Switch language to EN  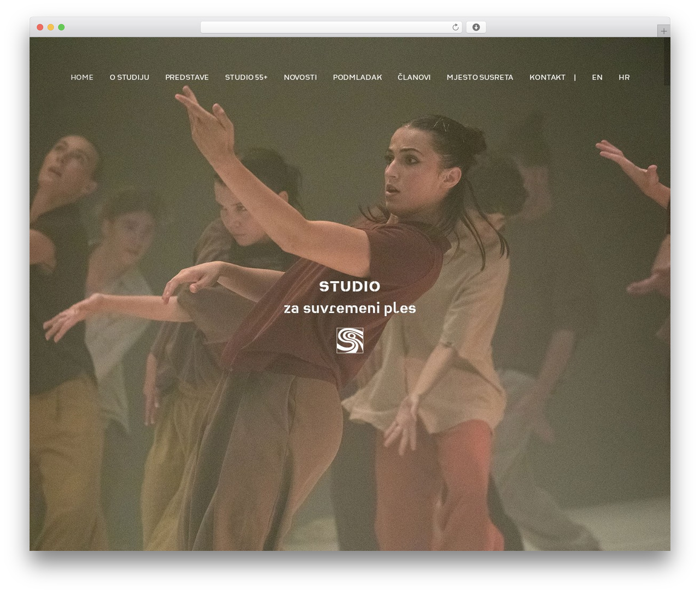597,77
